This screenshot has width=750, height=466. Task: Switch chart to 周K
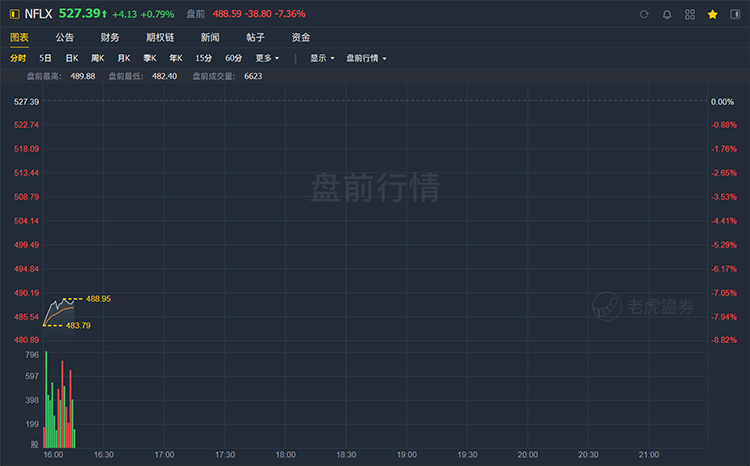pyautogui.click(x=98, y=58)
